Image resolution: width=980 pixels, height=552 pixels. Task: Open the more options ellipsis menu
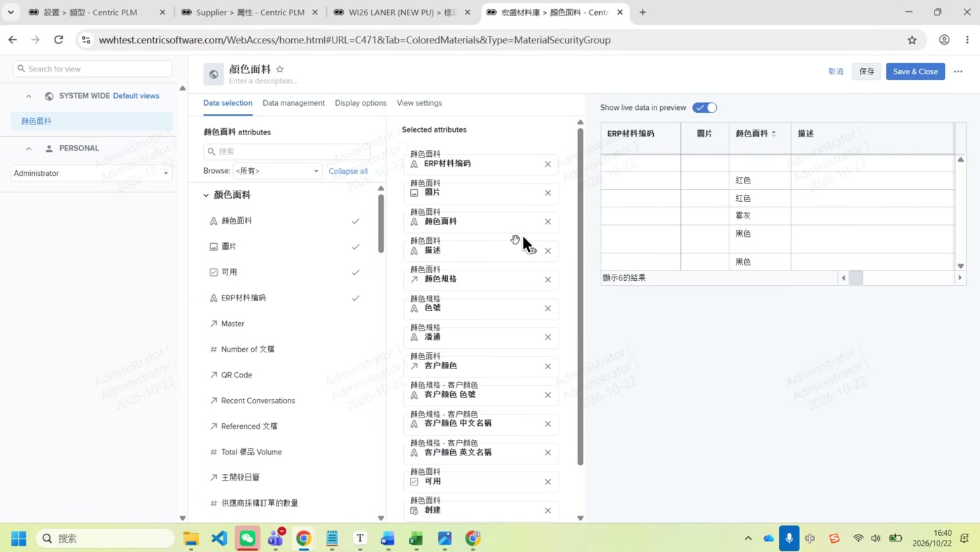point(958,71)
